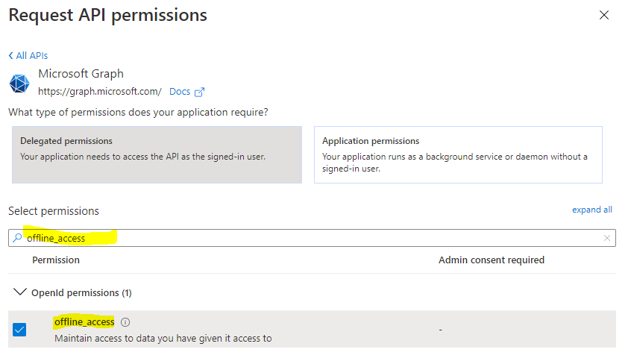Click the https://graph.microsoft.com/ URL text
The width and height of the screenshot is (631, 364).
tap(100, 92)
